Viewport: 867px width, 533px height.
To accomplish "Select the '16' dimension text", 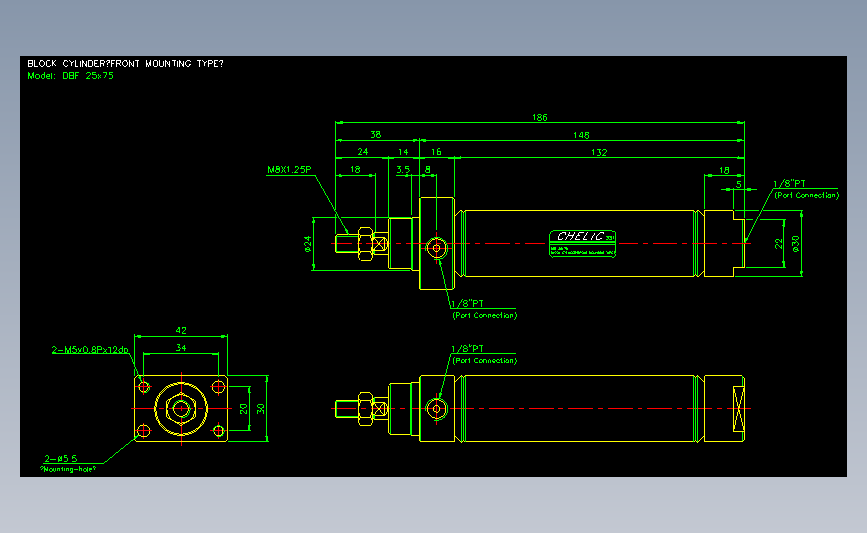I will 436,151.
